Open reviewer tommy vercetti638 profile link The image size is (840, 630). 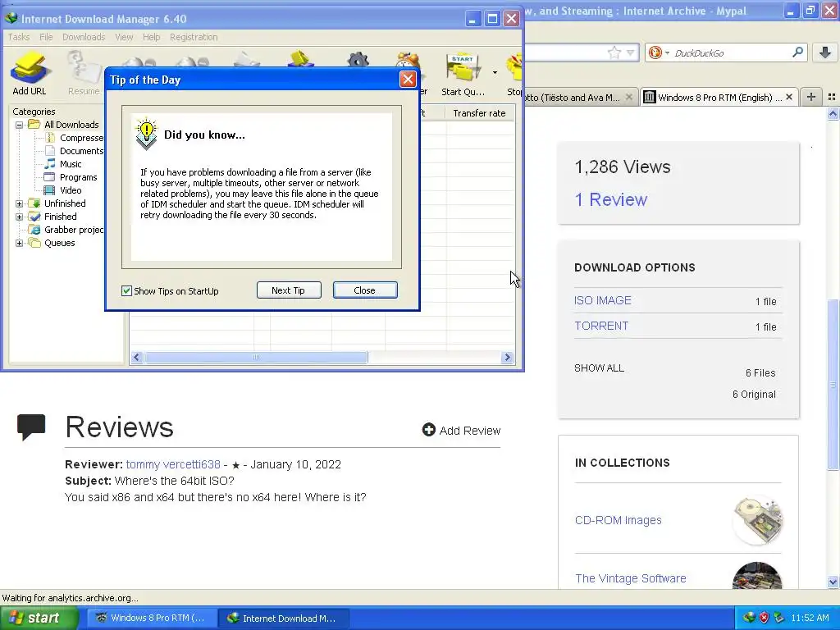point(173,464)
